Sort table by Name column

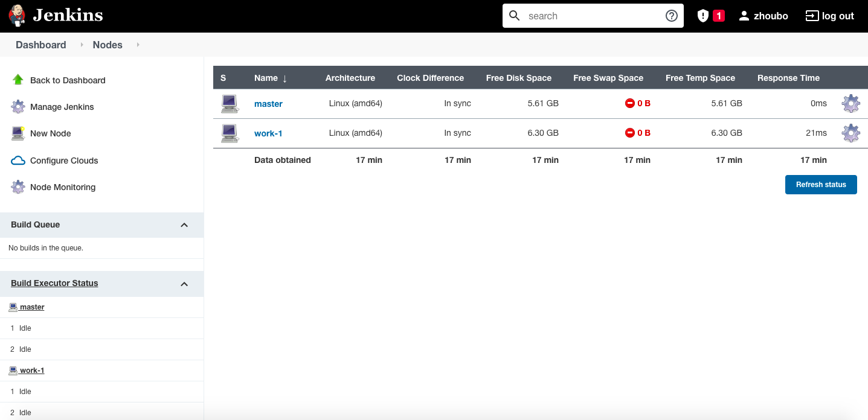click(271, 78)
